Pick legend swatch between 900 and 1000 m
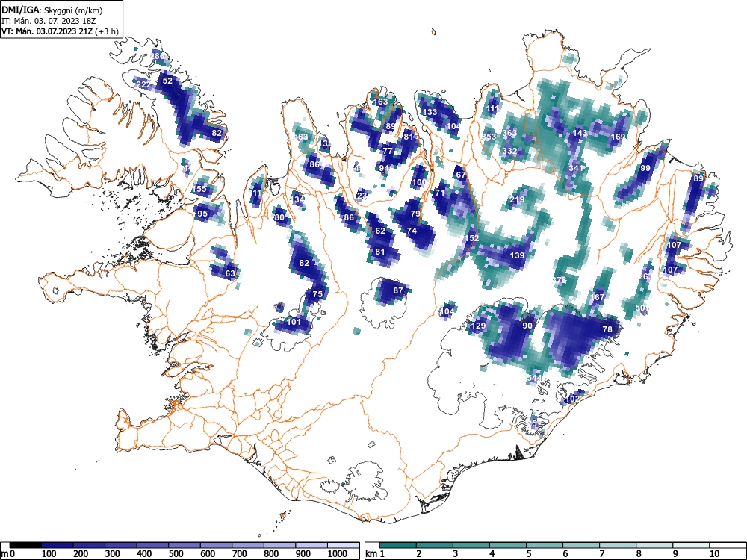Image resolution: width=747 pixels, height=560 pixels. point(312,545)
